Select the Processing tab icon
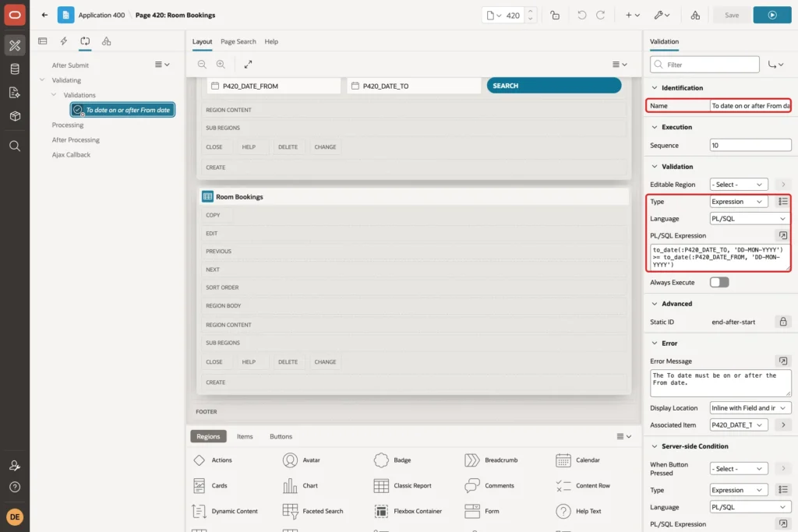This screenshot has width=798, height=532. [x=85, y=41]
